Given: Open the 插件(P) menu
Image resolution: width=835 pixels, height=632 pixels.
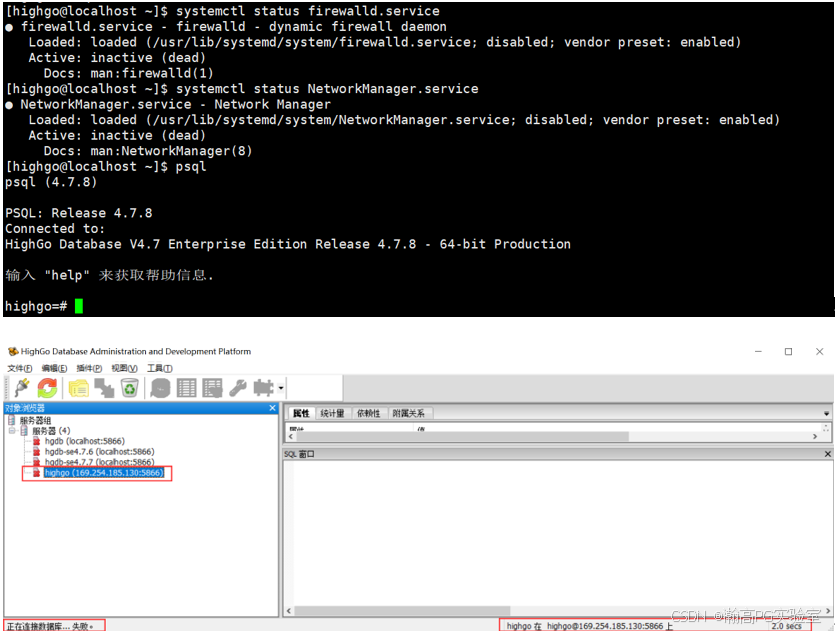Looking at the screenshot, I should click(x=89, y=368).
